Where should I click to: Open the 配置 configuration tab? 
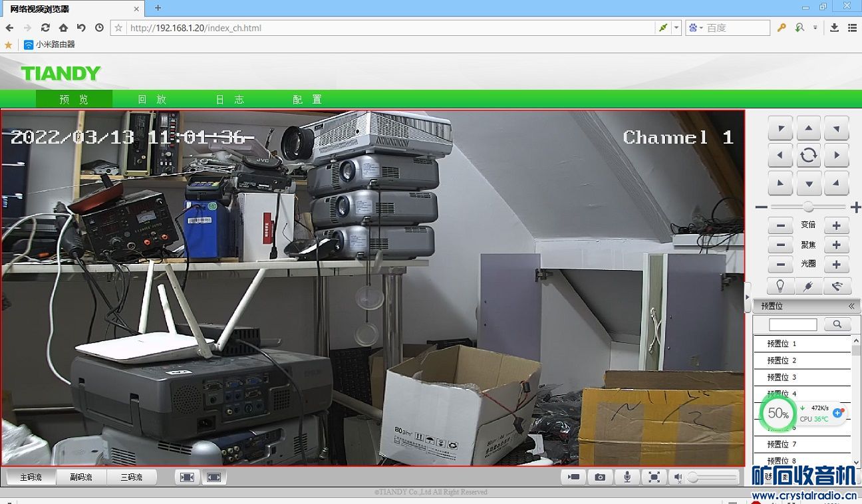pyautogui.click(x=307, y=99)
